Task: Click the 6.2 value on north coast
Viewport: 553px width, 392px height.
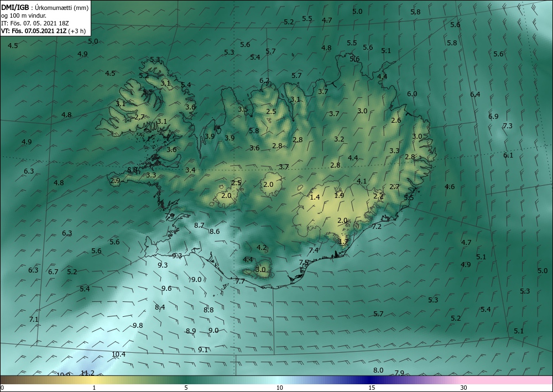Action: [264, 81]
